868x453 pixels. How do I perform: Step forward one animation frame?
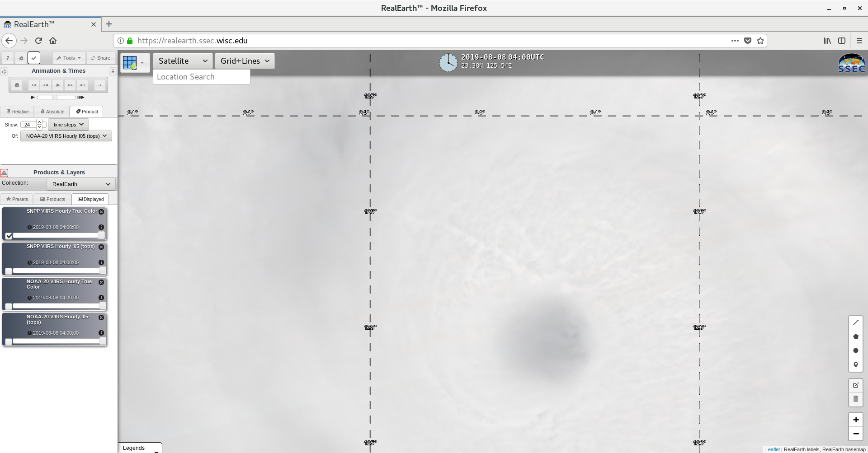click(x=70, y=85)
